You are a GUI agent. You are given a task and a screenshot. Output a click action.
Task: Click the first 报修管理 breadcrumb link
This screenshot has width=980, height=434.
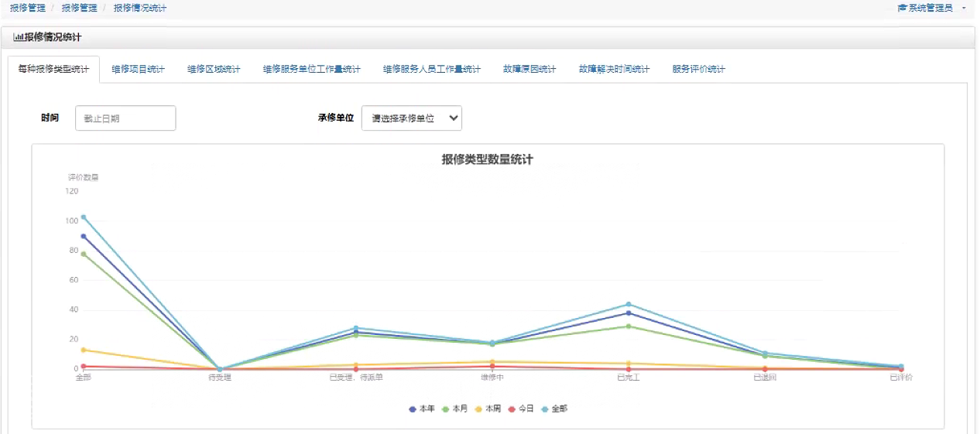pos(28,8)
